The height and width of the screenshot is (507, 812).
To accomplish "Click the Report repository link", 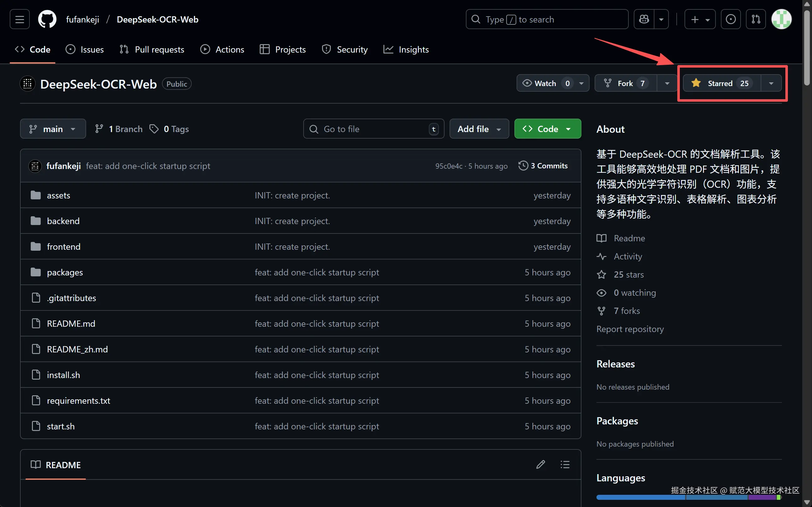I will click(x=630, y=329).
